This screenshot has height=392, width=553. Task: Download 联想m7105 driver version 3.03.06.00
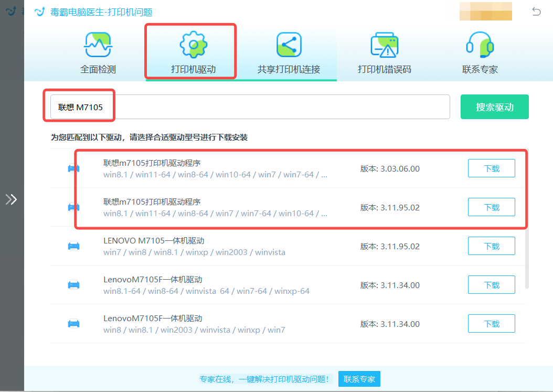point(491,168)
